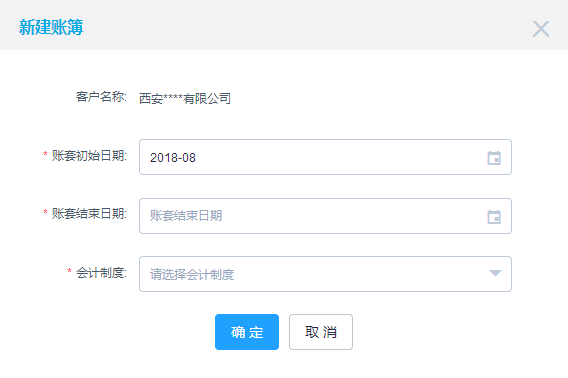
Task: Click the 账套初始日期 field label
Action: [89, 156]
